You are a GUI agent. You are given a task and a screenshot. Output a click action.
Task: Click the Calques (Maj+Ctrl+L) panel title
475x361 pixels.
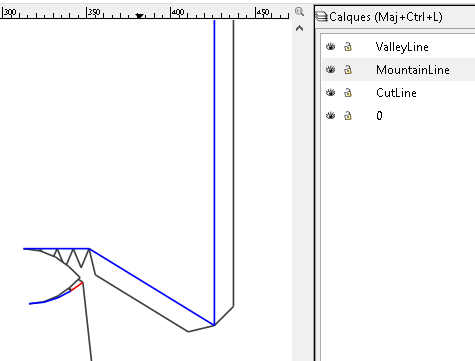pyautogui.click(x=386, y=17)
